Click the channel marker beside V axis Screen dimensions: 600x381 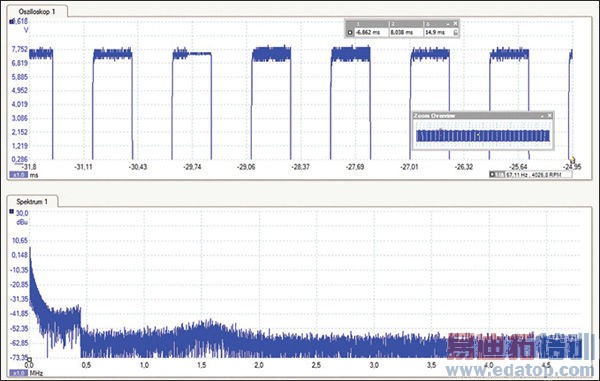[11, 21]
